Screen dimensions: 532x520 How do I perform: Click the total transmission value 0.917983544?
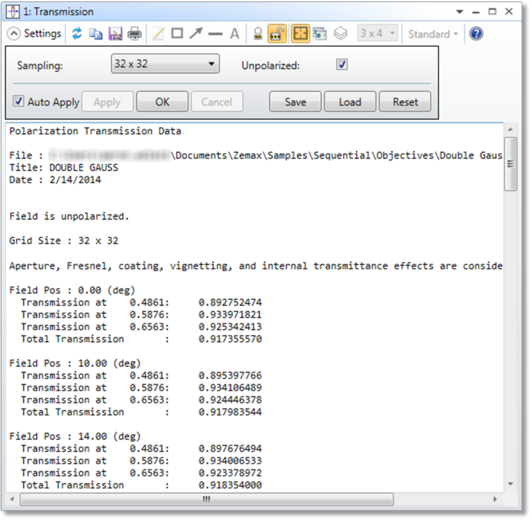click(230, 412)
